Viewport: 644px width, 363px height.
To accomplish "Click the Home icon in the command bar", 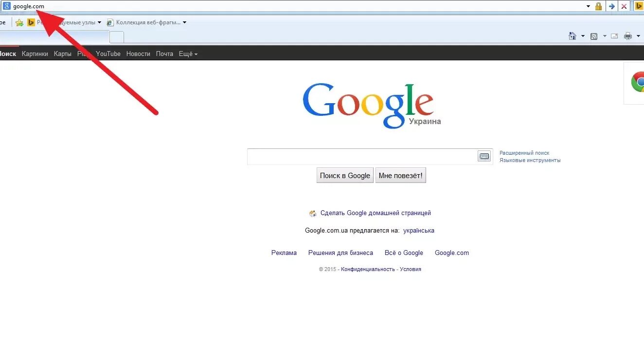I will point(573,36).
